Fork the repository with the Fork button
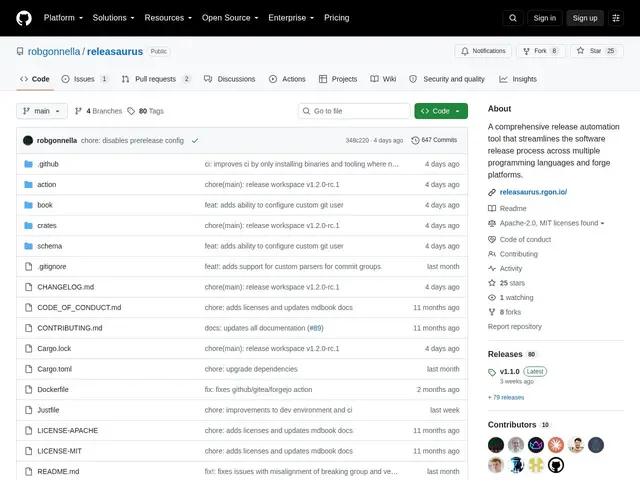The image size is (640, 480). point(540,51)
